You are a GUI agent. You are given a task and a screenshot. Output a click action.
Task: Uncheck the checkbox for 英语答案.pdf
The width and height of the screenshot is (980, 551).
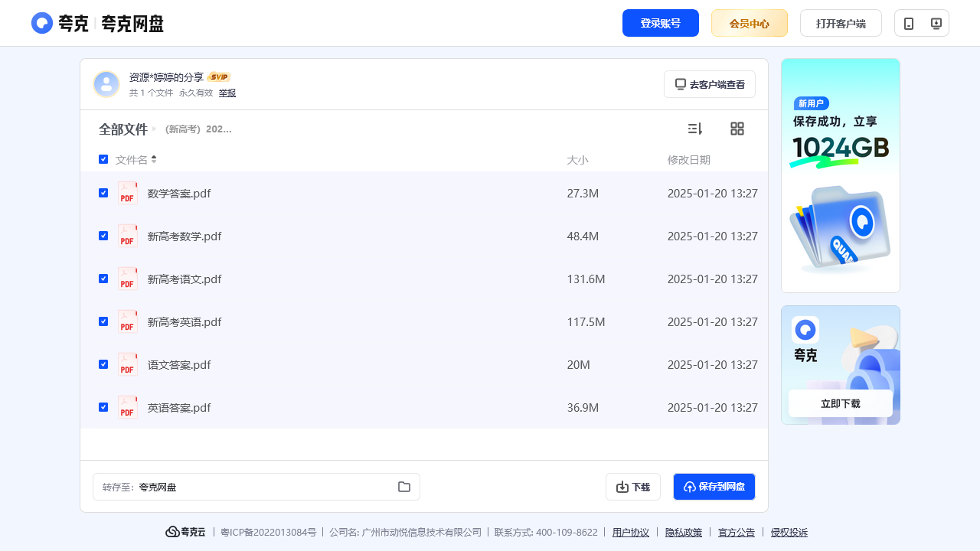click(103, 407)
